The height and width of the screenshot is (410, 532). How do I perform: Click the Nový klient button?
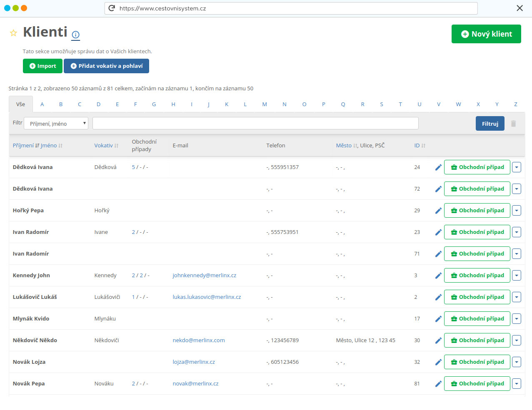click(486, 34)
